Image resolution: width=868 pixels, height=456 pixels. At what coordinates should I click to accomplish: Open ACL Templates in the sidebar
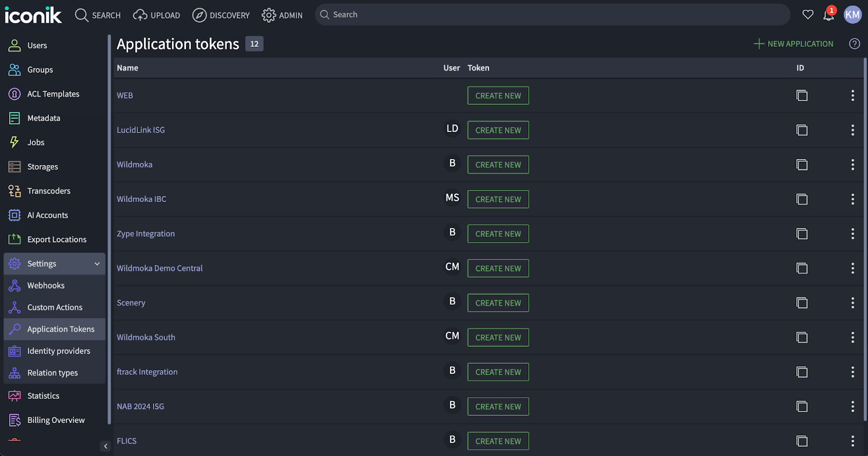pos(54,94)
